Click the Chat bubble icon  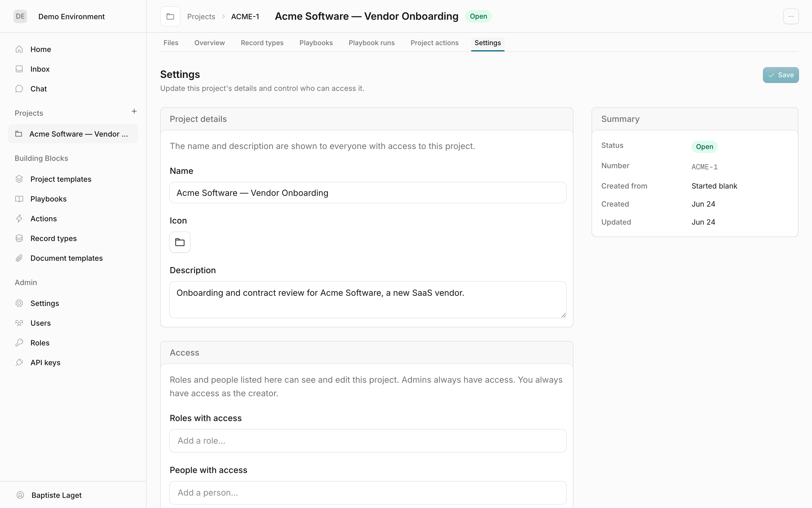click(x=19, y=89)
